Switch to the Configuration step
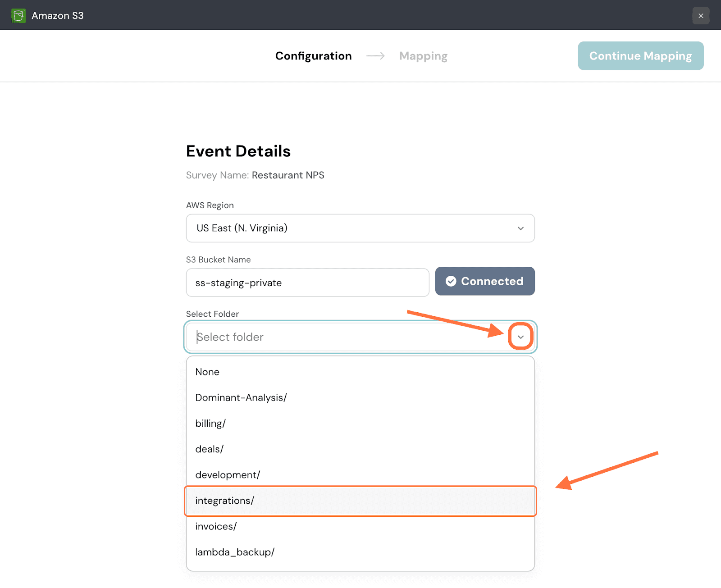 tap(313, 56)
